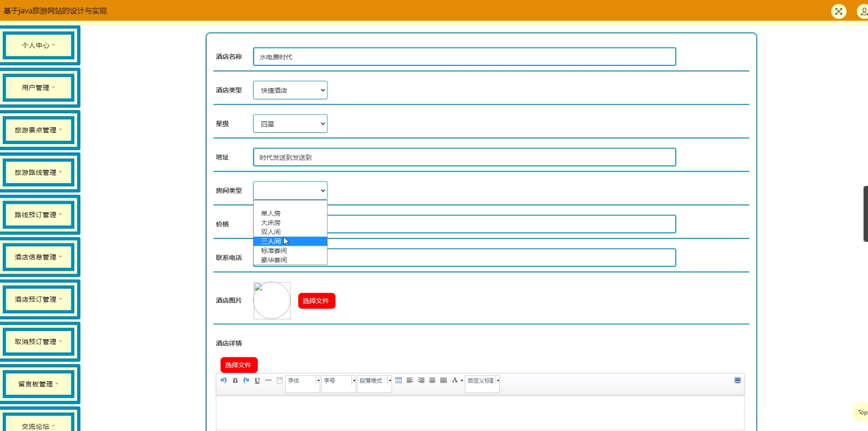Viewport: 868px width, 431px height.
Task: Click the insert table icon
Action: click(399, 380)
